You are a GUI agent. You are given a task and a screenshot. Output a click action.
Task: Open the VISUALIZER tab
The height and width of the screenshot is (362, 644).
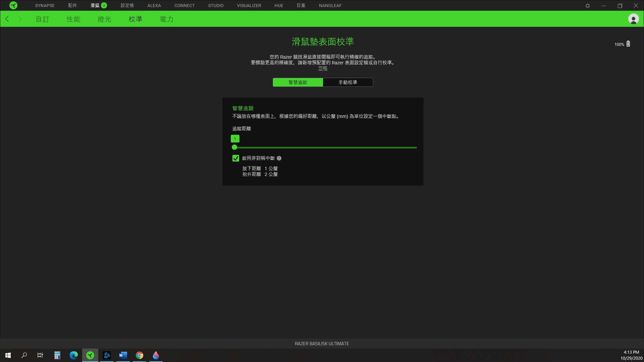pyautogui.click(x=249, y=5)
